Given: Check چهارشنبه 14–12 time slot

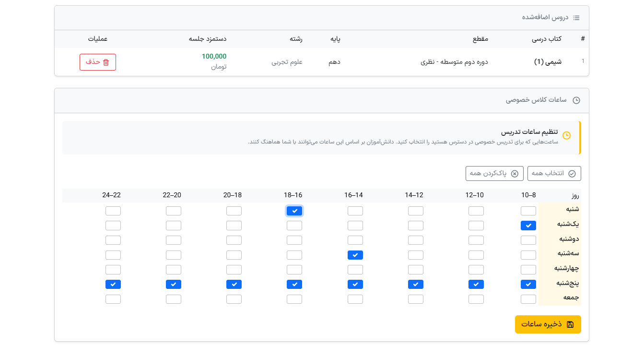Looking at the screenshot, I should tap(416, 270).
